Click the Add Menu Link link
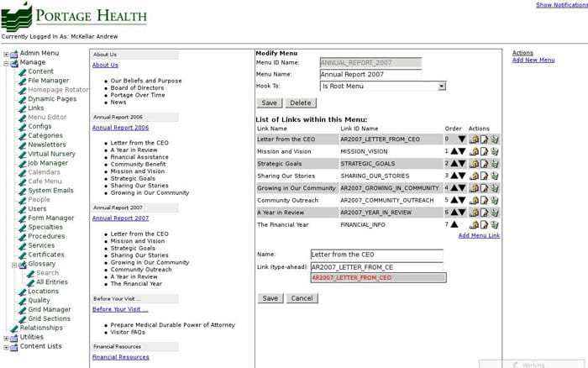 [479, 235]
